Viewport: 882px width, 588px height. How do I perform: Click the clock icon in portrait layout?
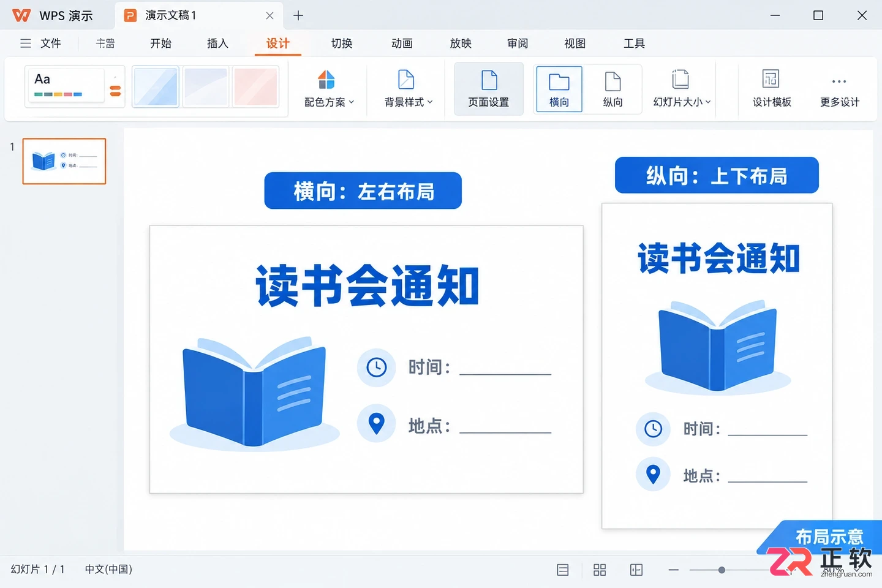(653, 429)
